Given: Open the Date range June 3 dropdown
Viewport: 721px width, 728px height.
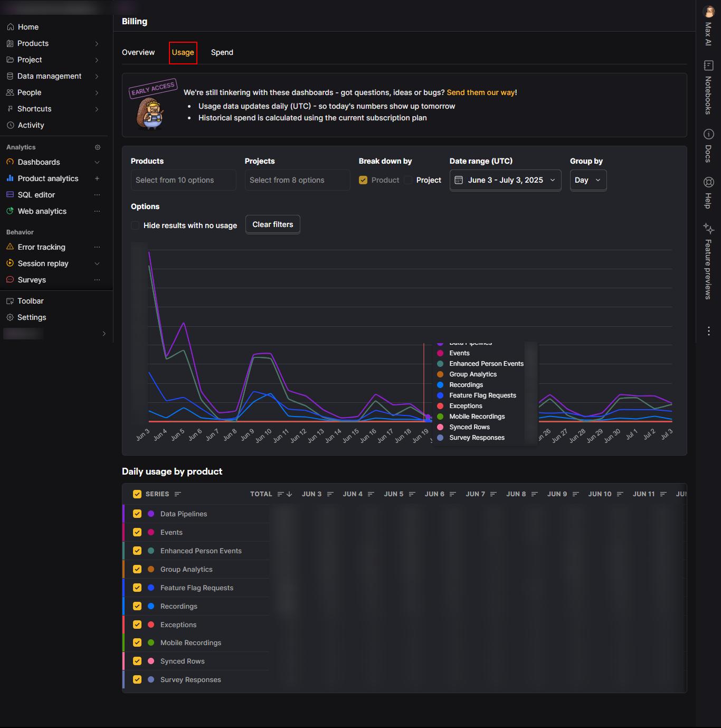Looking at the screenshot, I should (505, 180).
